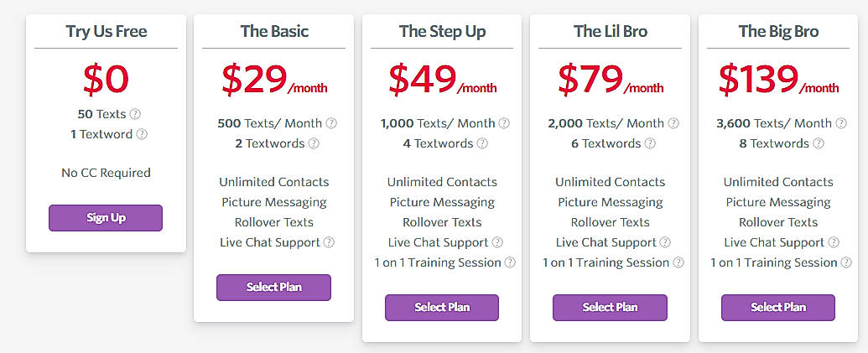Click Select Plan under The Big Bro
The image size is (868, 353).
coord(778,307)
